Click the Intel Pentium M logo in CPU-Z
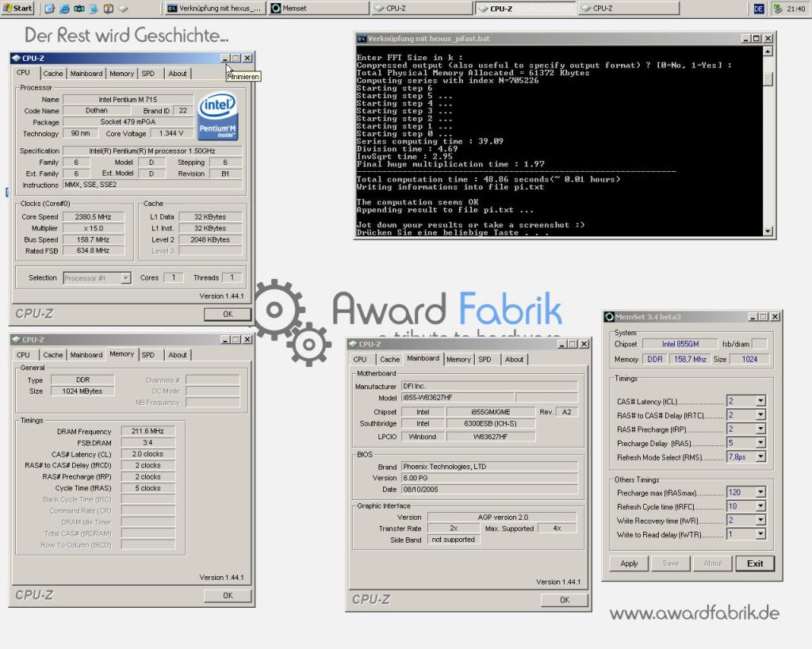 (x=217, y=116)
